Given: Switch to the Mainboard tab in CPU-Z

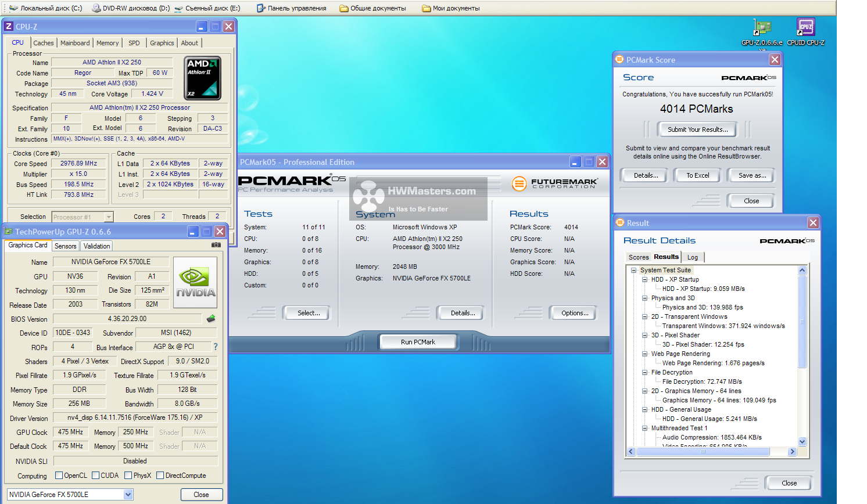Looking at the screenshot, I should point(75,43).
